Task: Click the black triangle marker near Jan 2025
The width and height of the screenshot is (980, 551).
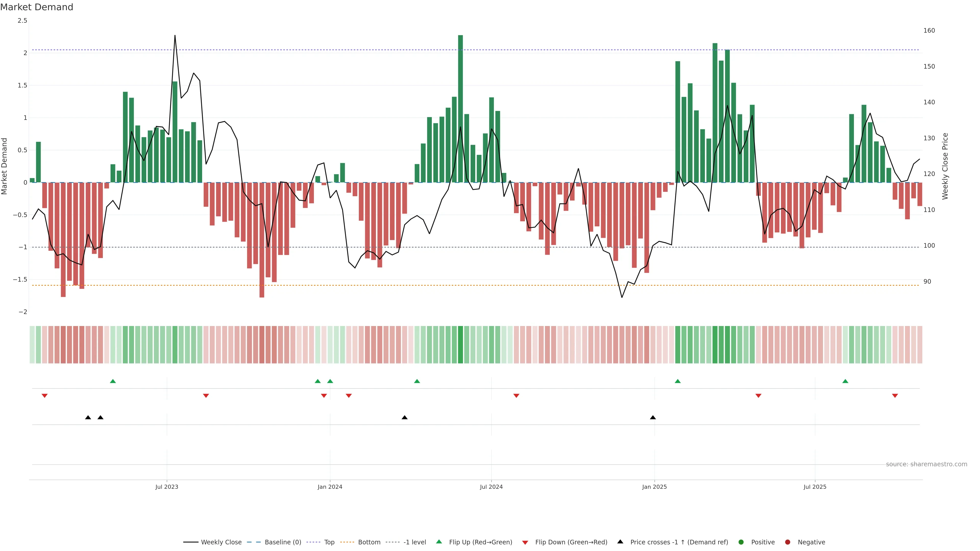Action: pyautogui.click(x=653, y=418)
